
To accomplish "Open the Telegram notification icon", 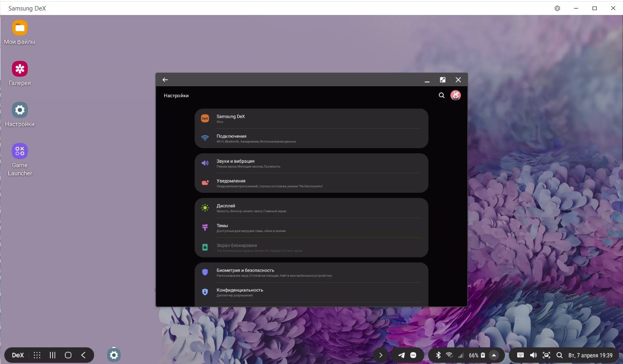I will tap(401, 355).
